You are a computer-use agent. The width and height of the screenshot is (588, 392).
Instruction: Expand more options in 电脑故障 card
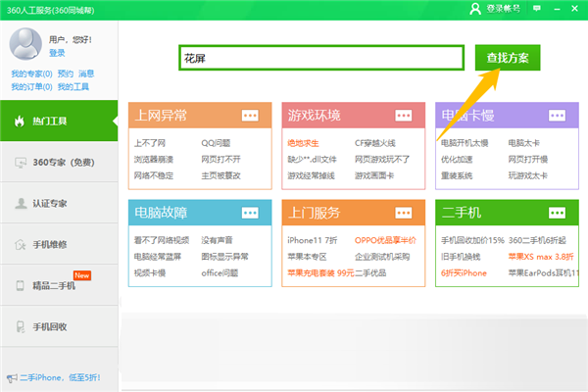coord(251,212)
